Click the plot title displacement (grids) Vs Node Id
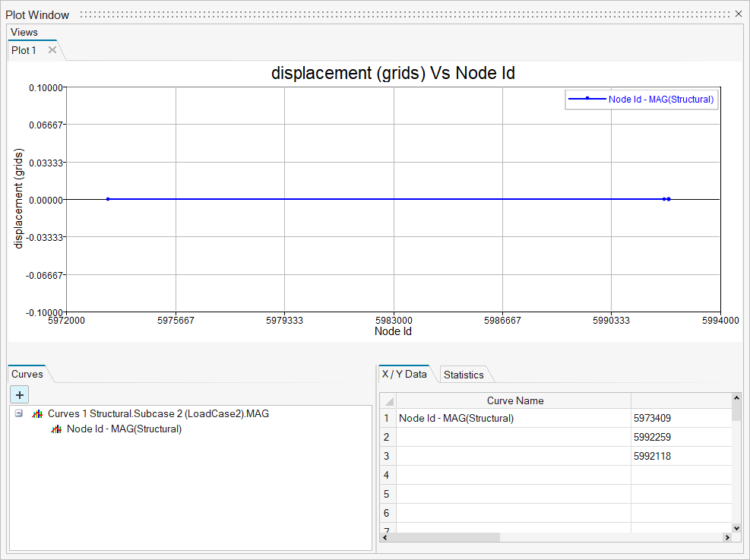 click(393, 74)
